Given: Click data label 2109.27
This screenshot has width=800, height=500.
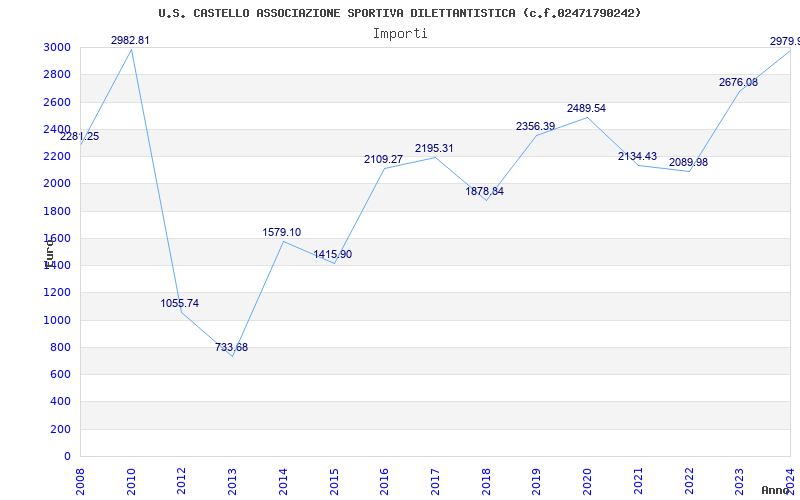Looking at the screenshot, I should [x=383, y=160].
